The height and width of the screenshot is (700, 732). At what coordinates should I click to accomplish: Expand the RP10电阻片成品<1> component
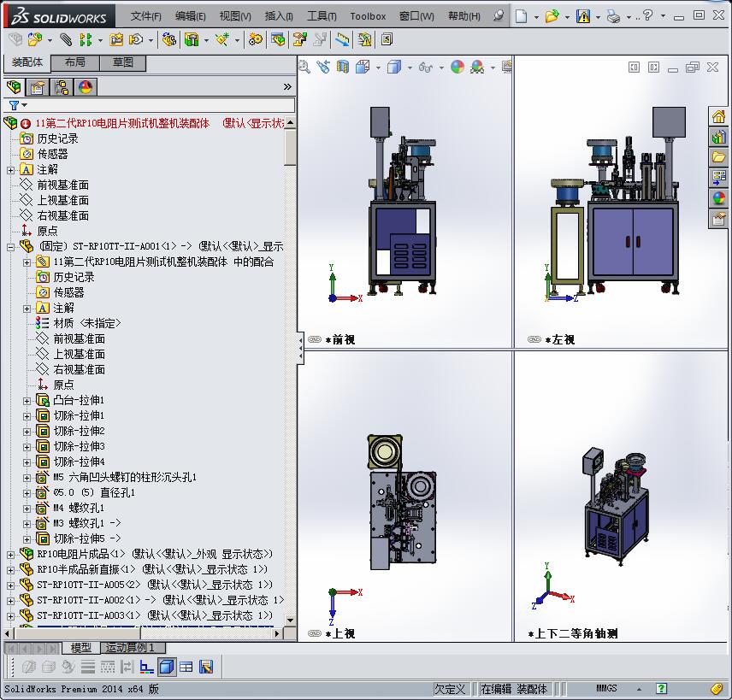[x=10, y=555]
